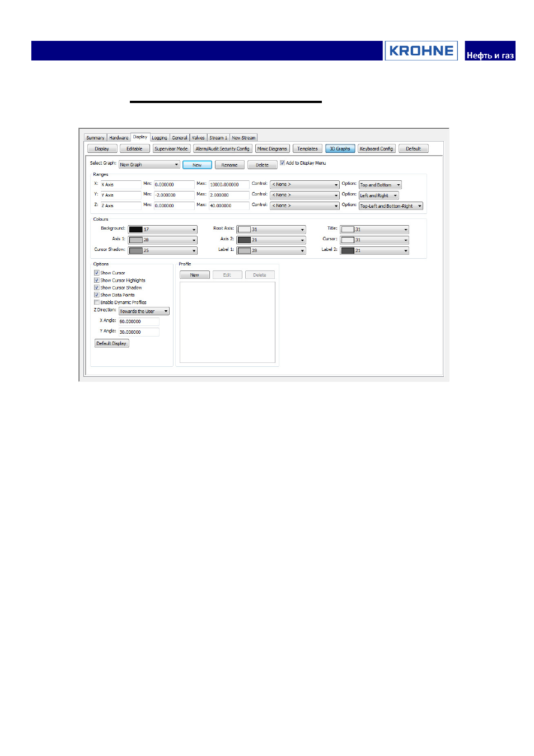This screenshot has width=534, height=756.
Task: Open Top-Left and Bottom-Right option dropdown
Action: [391, 206]
